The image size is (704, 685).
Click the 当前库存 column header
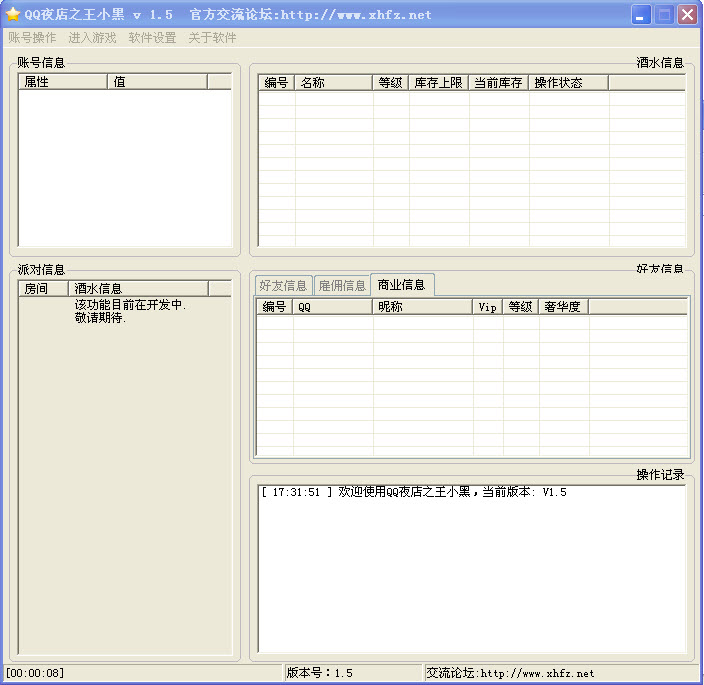(498, 83)
